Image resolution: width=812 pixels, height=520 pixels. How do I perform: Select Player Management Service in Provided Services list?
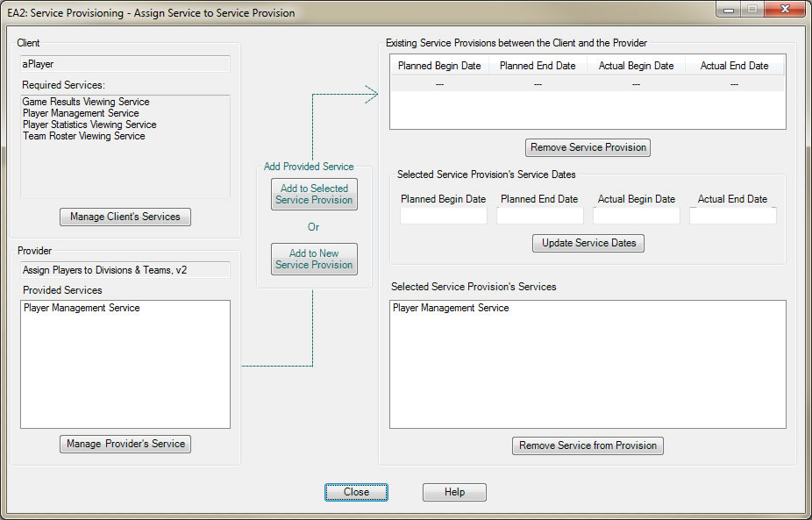(82, 308)
